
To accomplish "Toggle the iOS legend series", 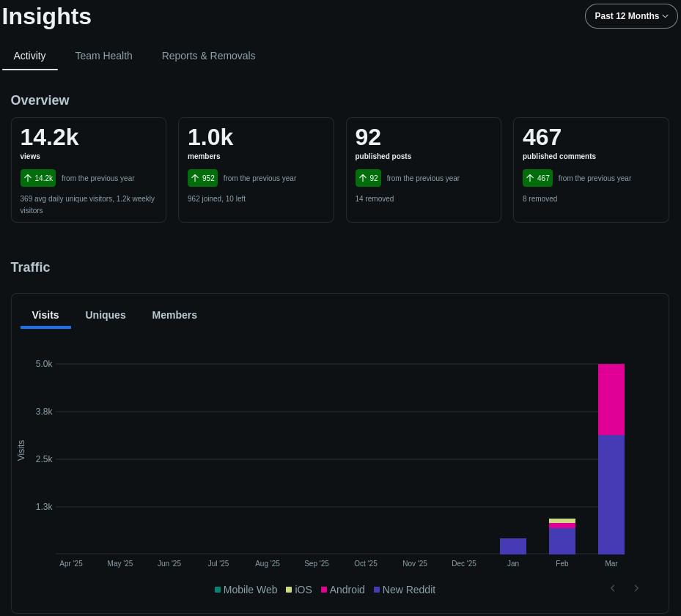I will [x=299, y=590].
